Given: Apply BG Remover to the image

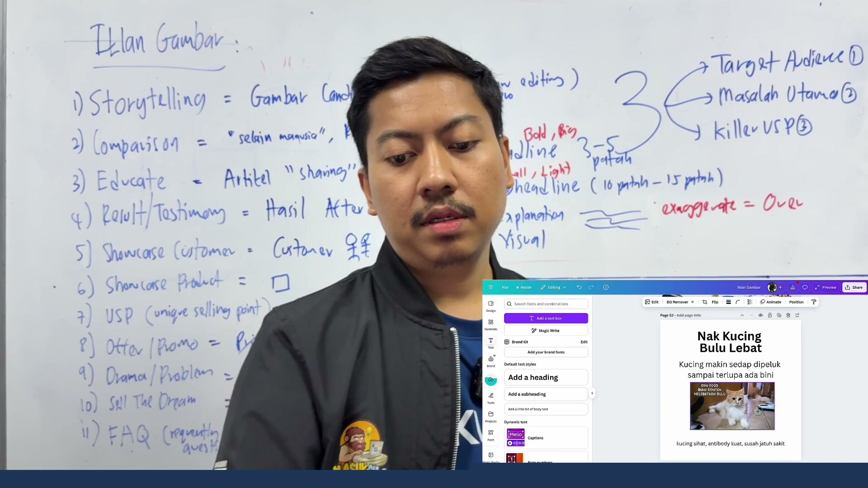Looking at the screenshot, I should pos(679,302).
